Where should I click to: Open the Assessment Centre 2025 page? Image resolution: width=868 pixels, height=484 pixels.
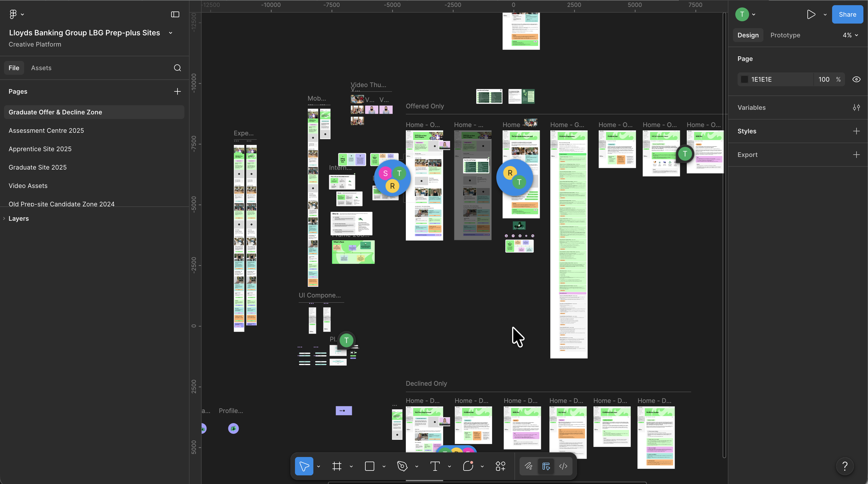point(46,130)
